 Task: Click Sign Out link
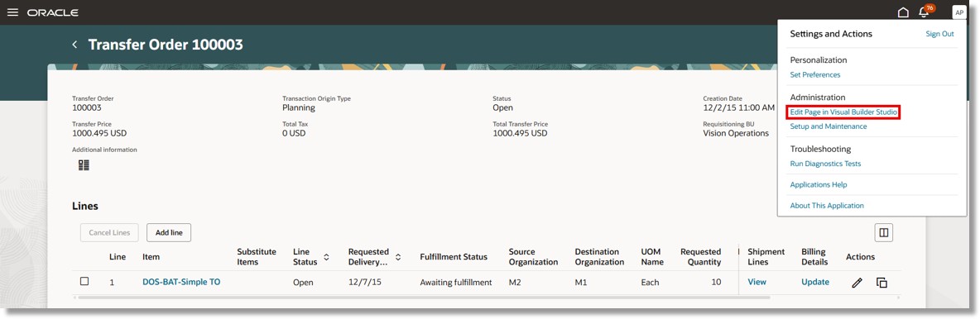point(939,34)
